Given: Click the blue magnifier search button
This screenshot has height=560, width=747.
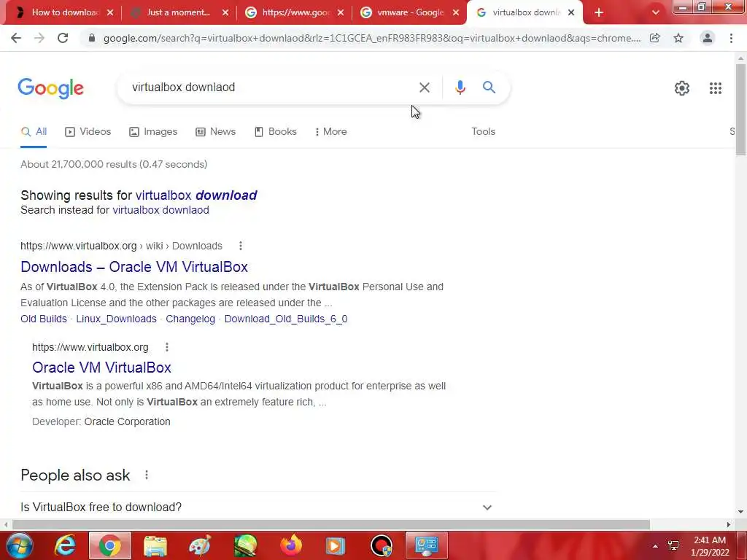Looking at the screenshot, I should 489,87.
